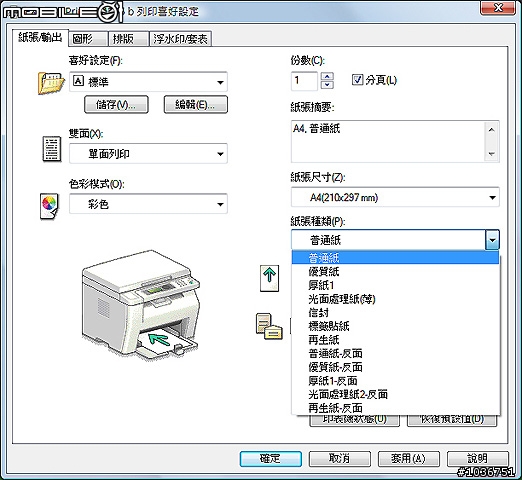Open the 雙面 dropdown showing 單面列印
Screen dimensions: 522x480
pyautogui.click(x=148, y=154)
